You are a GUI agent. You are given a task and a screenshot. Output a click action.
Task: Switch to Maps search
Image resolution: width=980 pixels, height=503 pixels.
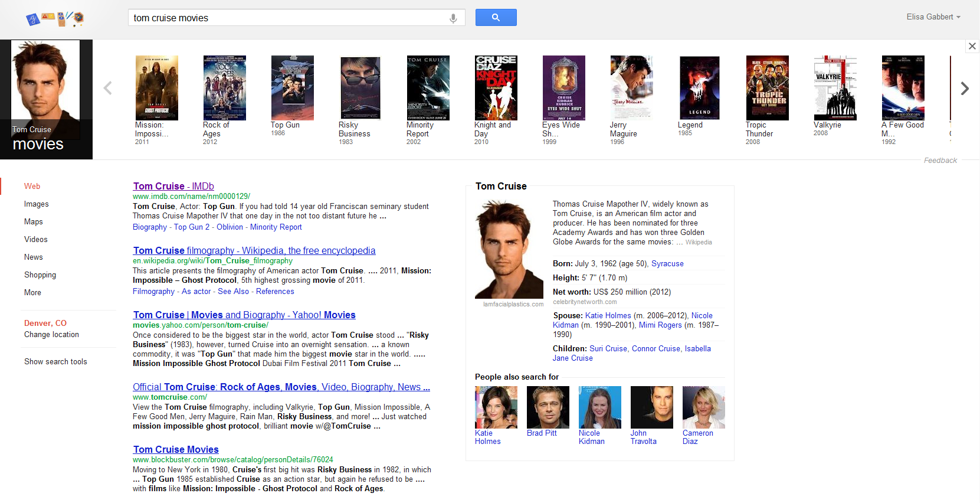point(33,221)
